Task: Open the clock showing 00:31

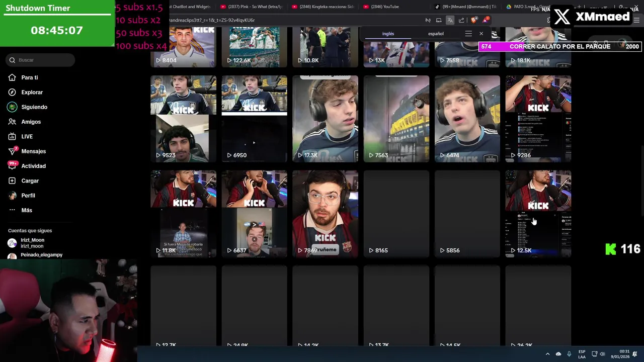Action: tap(620, 354)
